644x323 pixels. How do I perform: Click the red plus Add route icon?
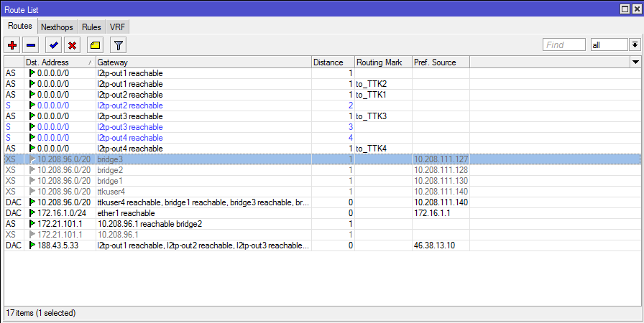[12, 45]
